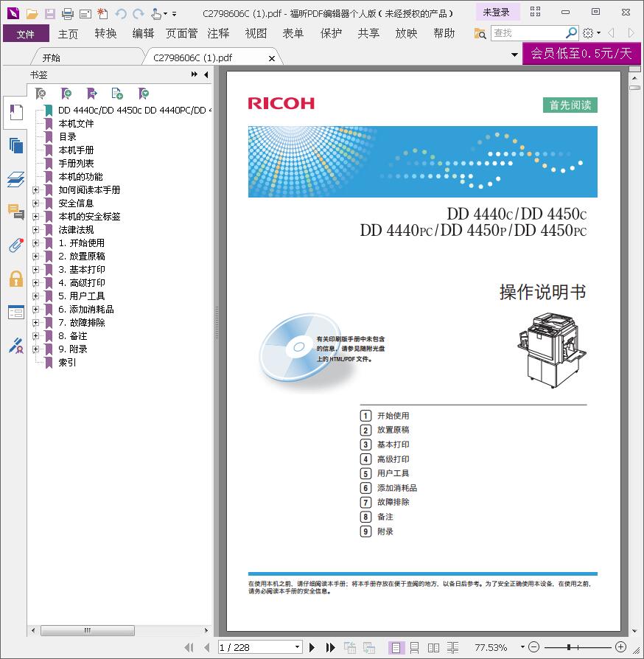644x659 pixels.
Task: Open the 注释 ribbon tab
Action: click(218, 33)
